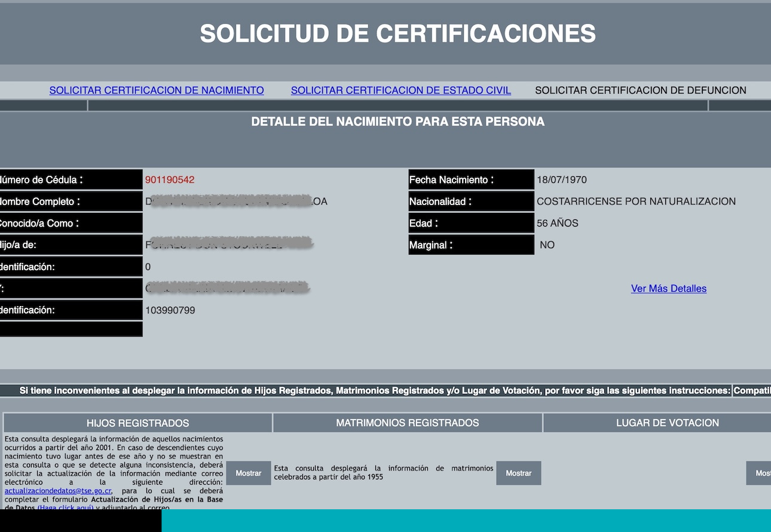Click the age value 56 AÑOS
This screenshot has width=771, height=532.
(x=558, y=223)
